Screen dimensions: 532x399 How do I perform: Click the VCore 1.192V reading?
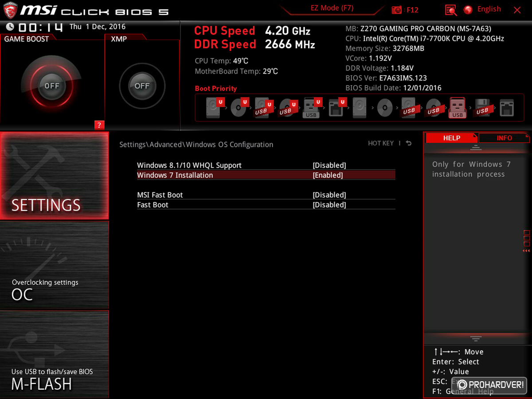pyautogui.click(x=369, y=59)
